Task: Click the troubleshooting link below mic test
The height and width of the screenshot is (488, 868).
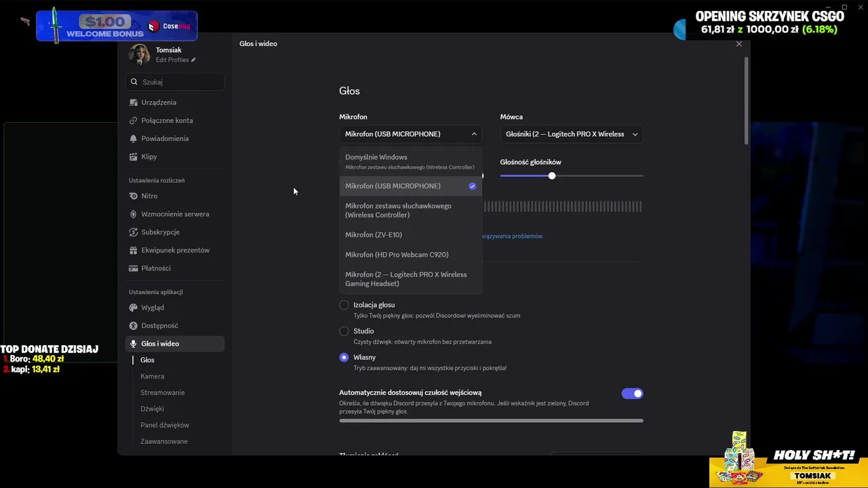Action: 512,237
